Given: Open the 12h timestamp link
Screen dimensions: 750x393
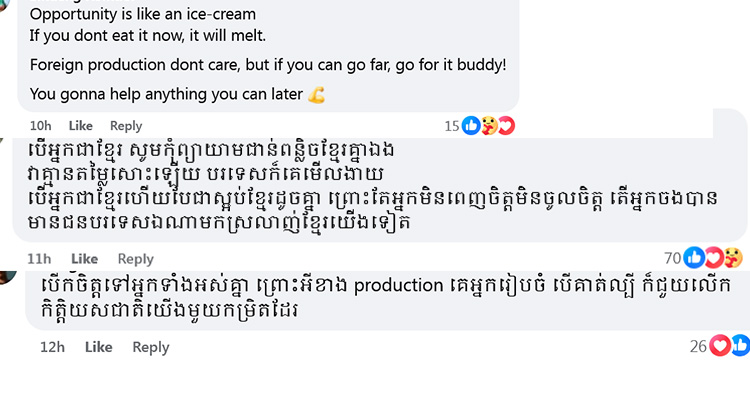Looking at the screenshot, I should pos(52,347).
